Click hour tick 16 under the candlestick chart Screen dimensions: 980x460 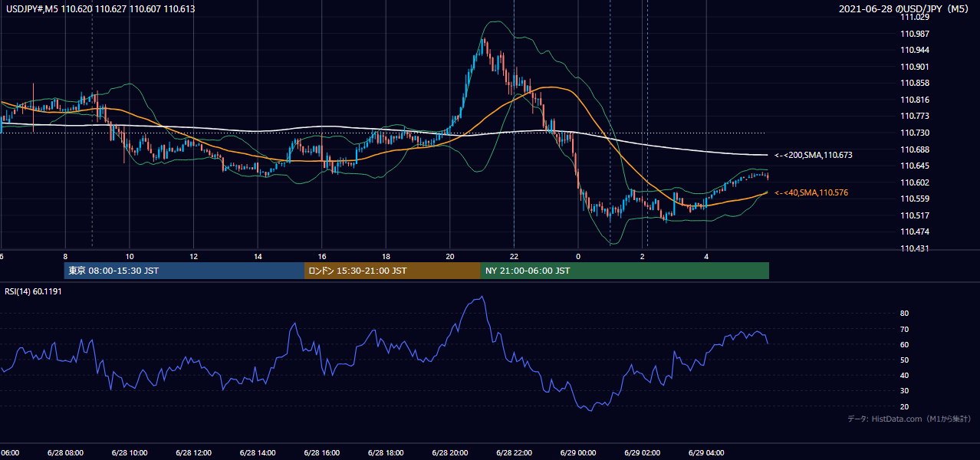coord(322,256)
